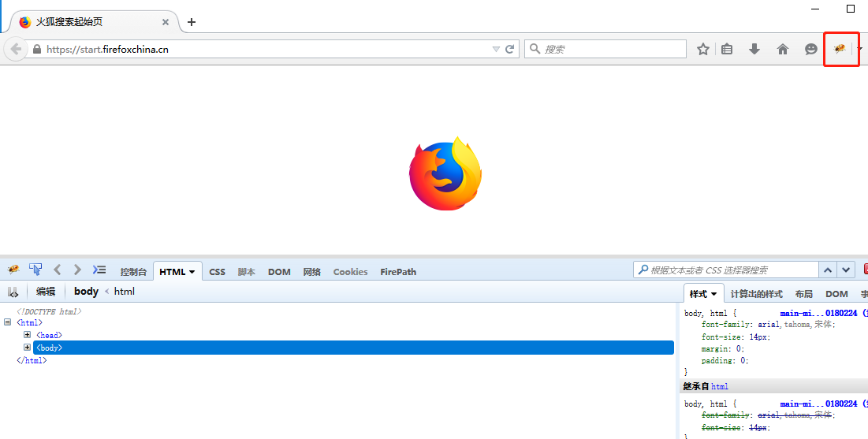Select the 火狐搜索起始页 browser tab

click(x=94, y=22)
